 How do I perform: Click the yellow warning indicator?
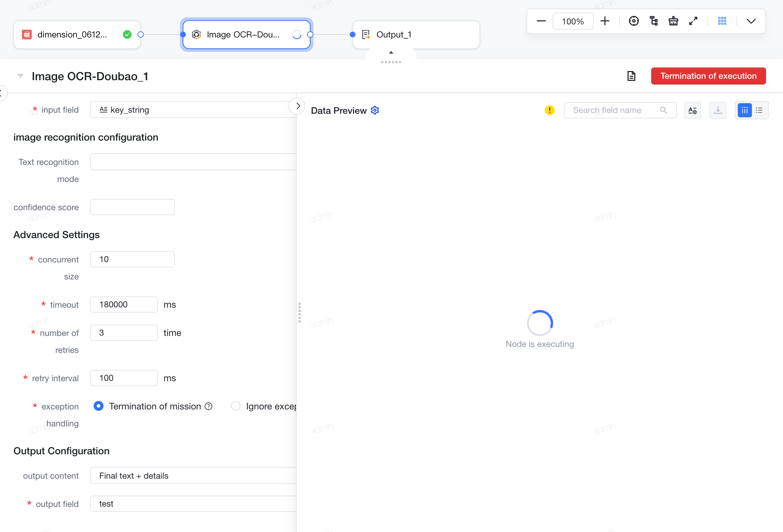[x=549, y=110]
